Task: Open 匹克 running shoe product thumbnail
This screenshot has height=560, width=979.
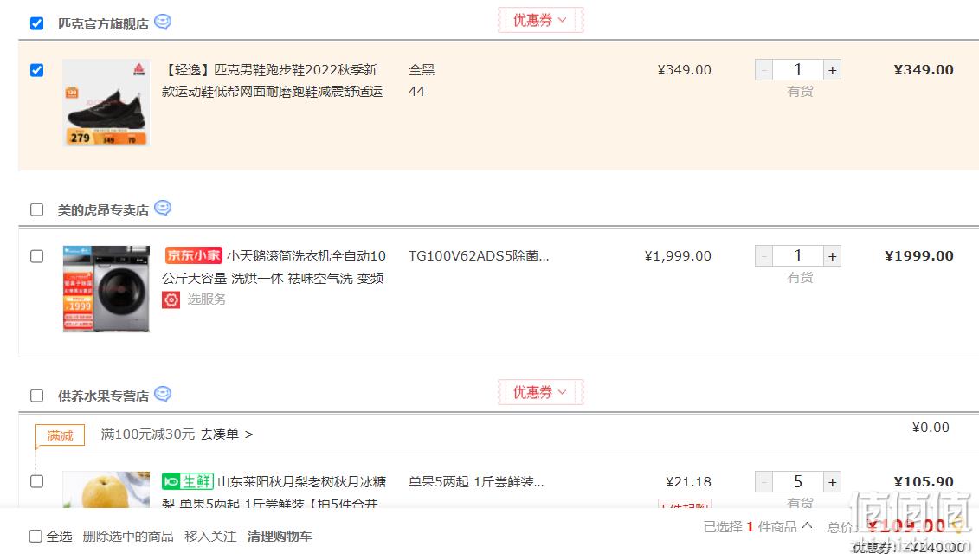Action: pyautogui.click(x=106, y=103)
